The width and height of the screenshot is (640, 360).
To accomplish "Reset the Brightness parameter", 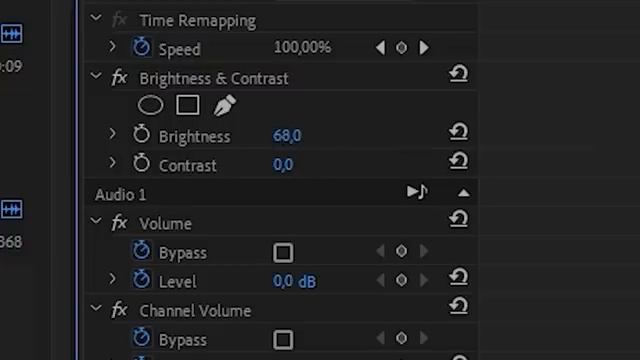I will (458, 132).
